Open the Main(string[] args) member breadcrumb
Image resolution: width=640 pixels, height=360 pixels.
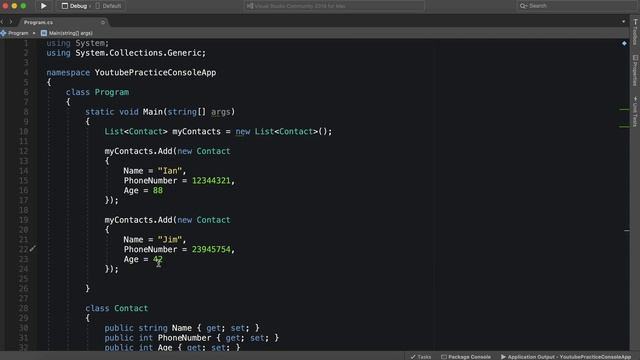67,33
